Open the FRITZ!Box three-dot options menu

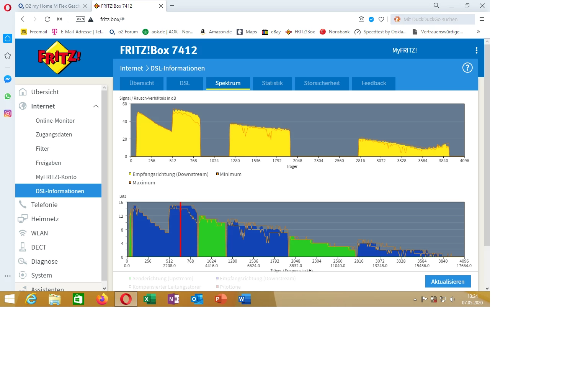click(x=476, y=50)
